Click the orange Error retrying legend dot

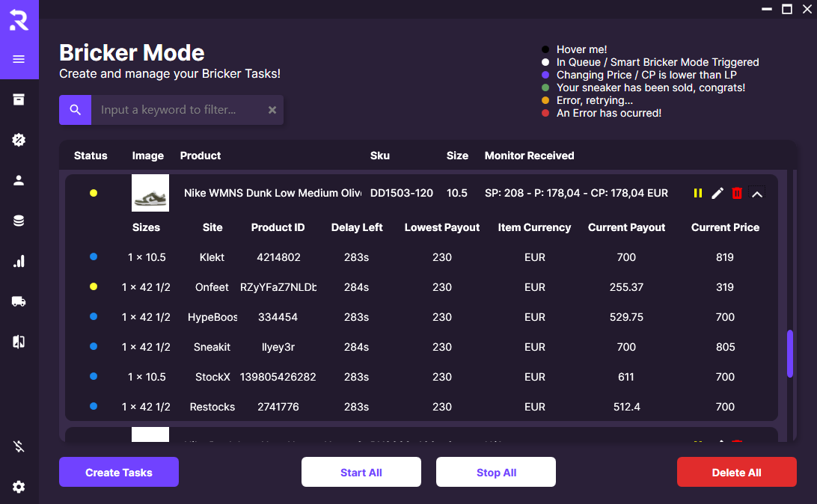(x=545, y=100)
